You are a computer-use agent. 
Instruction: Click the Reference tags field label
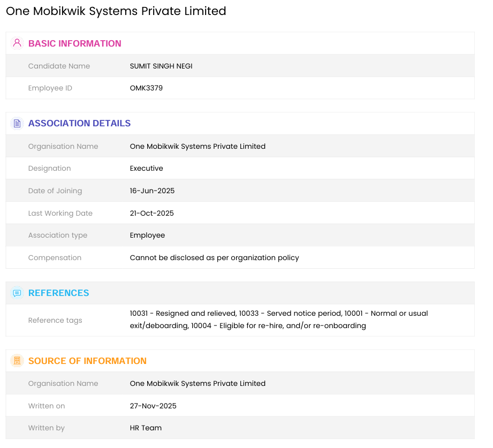point(55,320)
